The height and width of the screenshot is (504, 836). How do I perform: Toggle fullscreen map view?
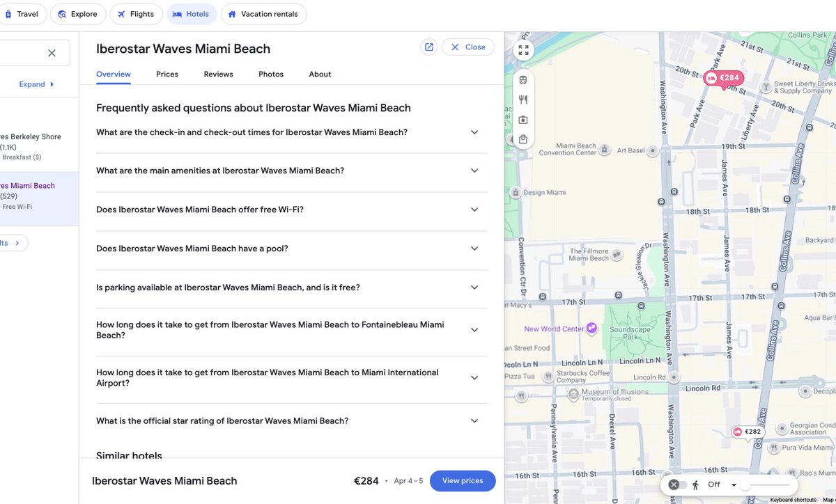pos(524,50)
